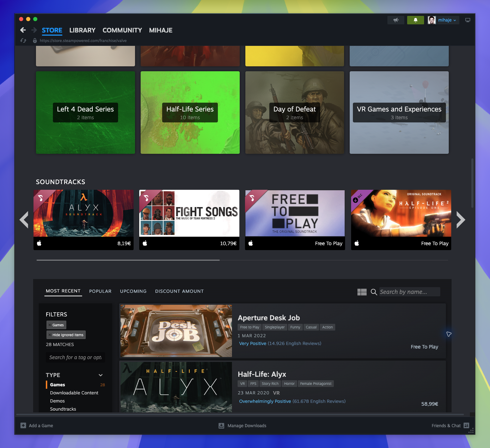
Task: Filter by Downloadable Content type
Action: tap(74, 393)
